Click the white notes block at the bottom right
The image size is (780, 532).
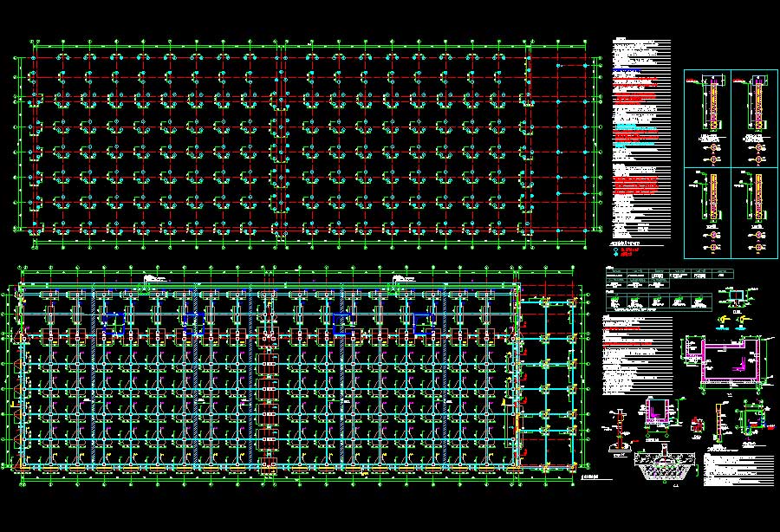(x=738, y=469)
